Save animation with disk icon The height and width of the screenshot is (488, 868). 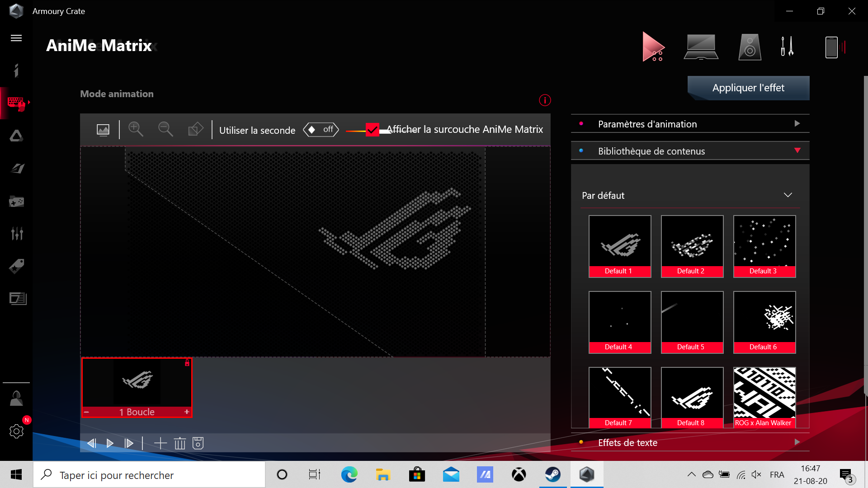point(198,443)
